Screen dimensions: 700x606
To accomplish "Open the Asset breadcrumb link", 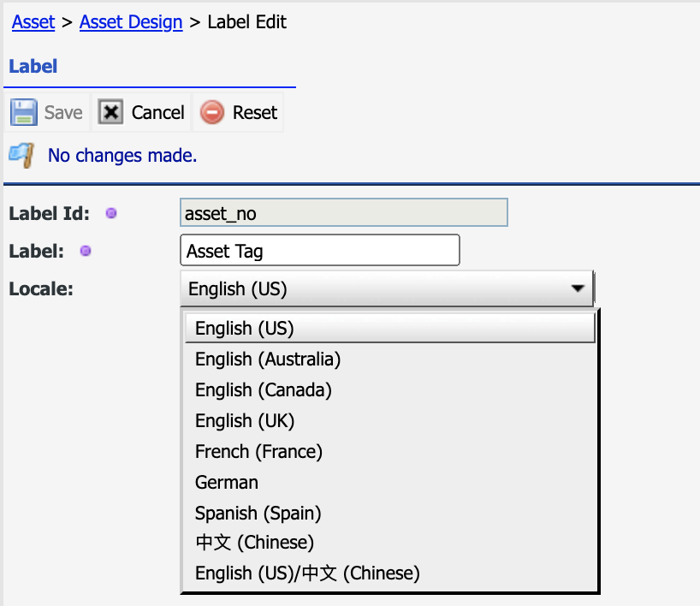I will 33,22.
